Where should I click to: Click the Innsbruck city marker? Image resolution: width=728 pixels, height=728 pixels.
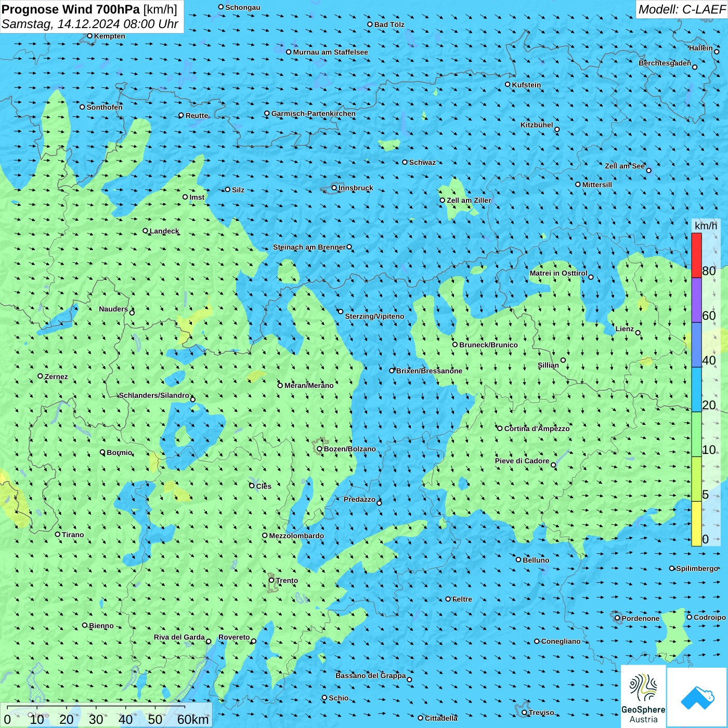(x=334, y=188)
